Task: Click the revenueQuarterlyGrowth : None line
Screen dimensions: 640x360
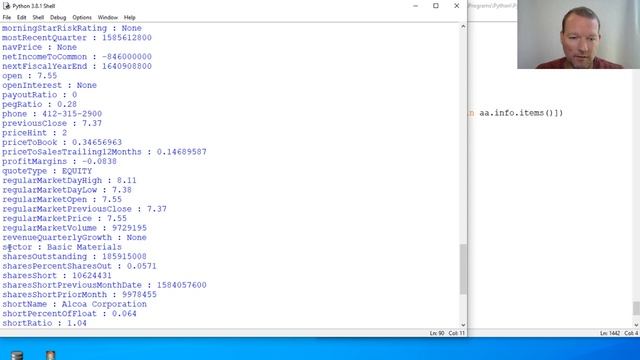Action: click(74, 238)
